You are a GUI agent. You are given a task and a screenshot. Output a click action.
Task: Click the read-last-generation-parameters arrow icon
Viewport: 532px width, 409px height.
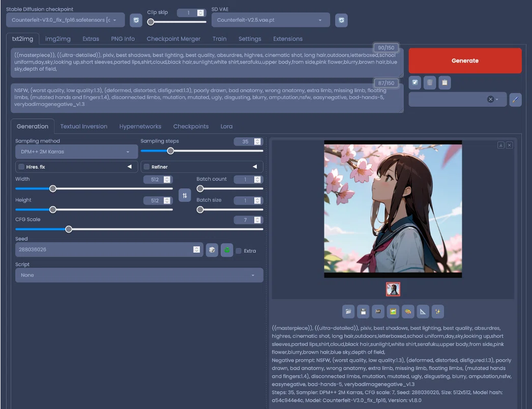415,82
